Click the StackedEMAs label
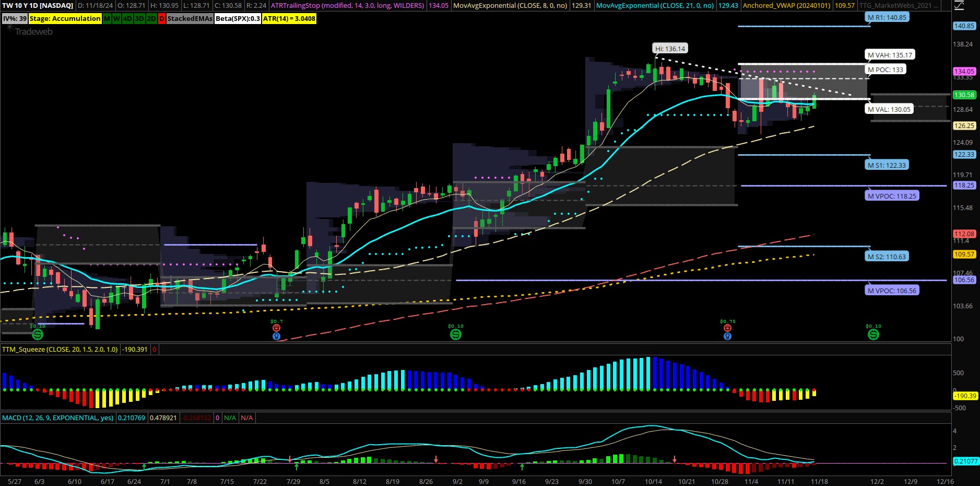This screenshot has height=486, width=980. [x=190, y=18]
